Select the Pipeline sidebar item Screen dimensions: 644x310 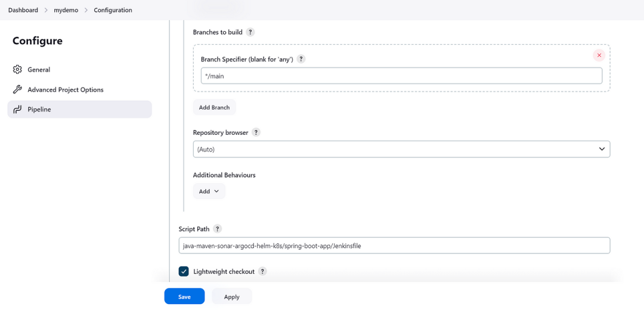tap(80, 109)
